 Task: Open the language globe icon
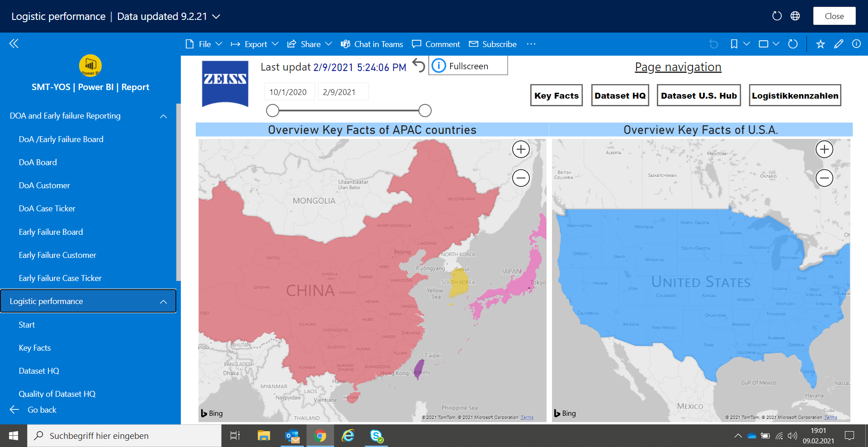click(x=795, y=16)
